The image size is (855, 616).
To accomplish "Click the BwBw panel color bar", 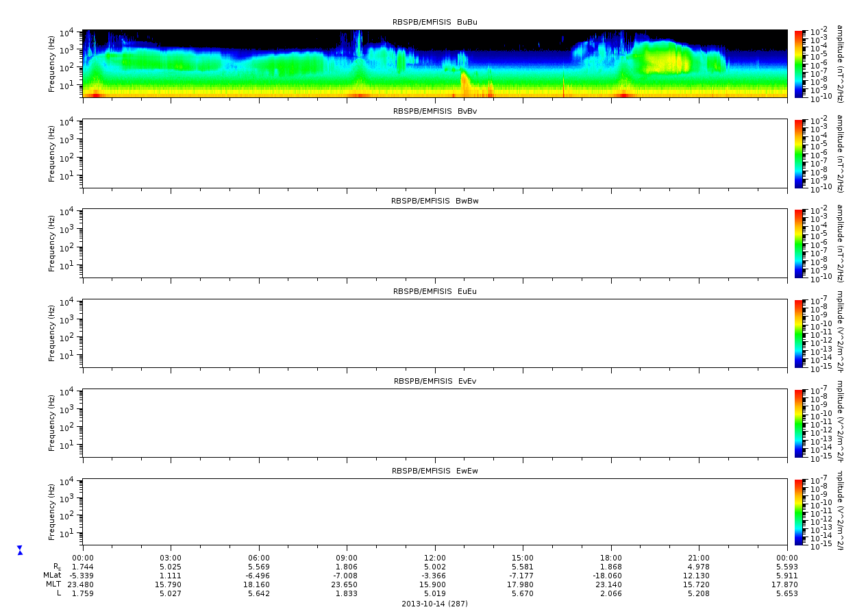I will (x=798, y=243).
